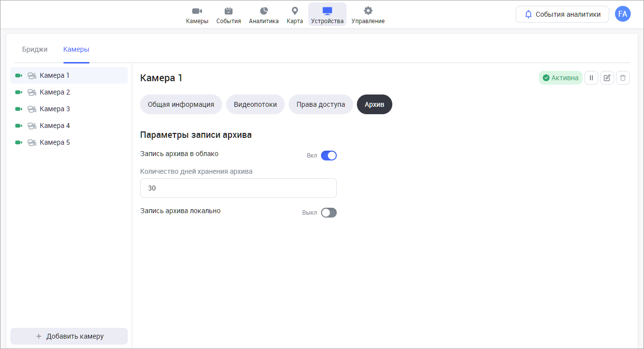Edit Камера 1 with the pencil icon
The height and width of the screenshot is (349, 644).
point(607,78)
